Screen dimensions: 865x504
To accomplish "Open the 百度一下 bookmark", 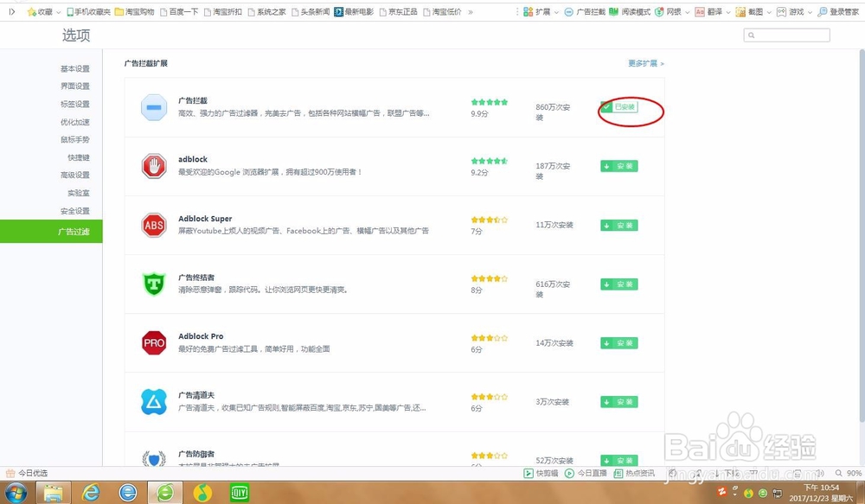I will [x=179, y=11].
